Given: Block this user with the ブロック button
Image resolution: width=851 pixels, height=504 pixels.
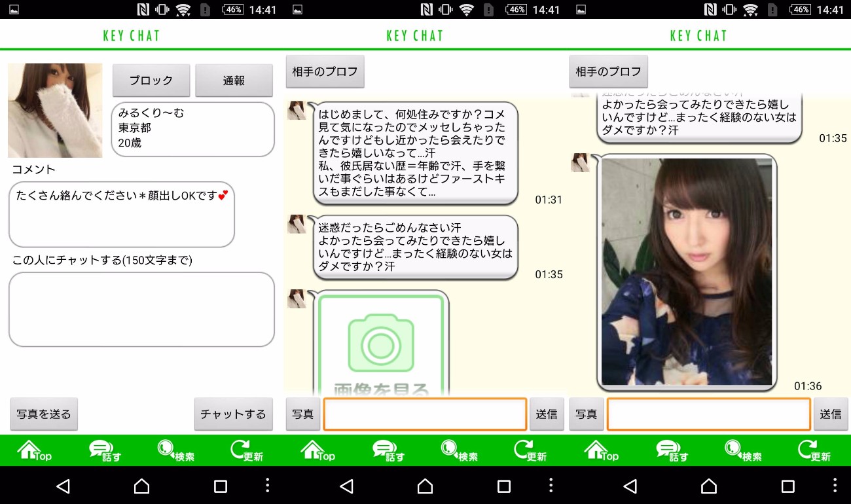Looking at the screenshot, I should tap(151, 81).
